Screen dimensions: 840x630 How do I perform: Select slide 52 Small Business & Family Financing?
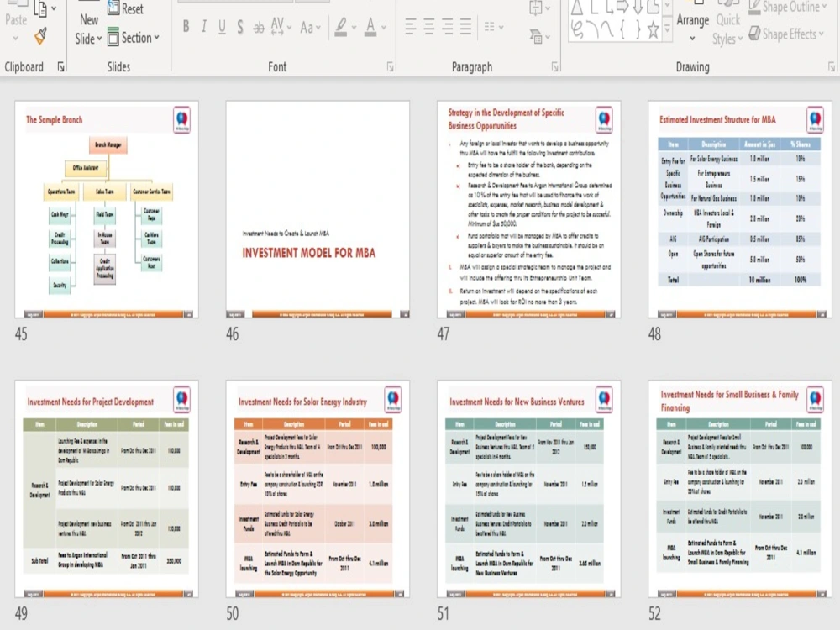click(740, 489)
